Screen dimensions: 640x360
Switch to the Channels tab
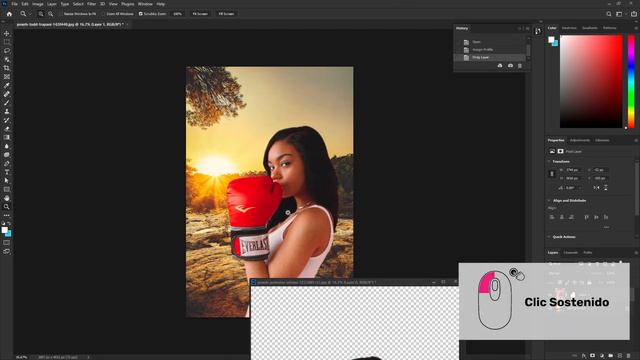tap(571, 253)
